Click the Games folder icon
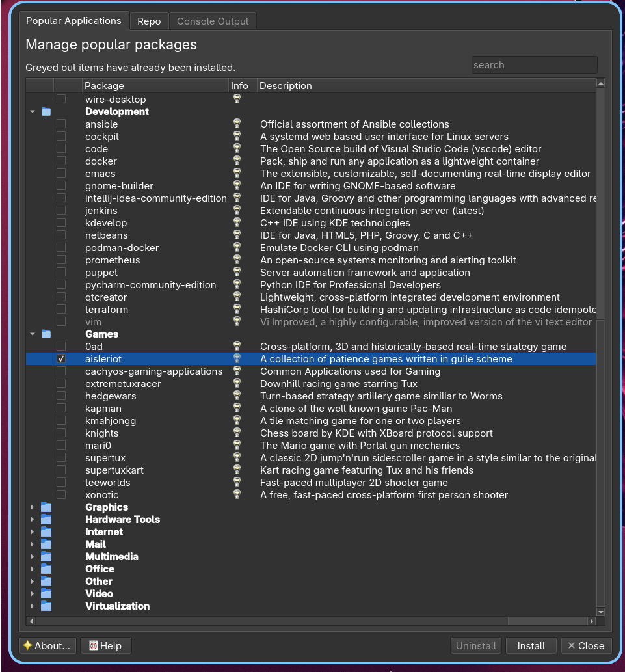The width and height of the screenshot is (625, 672). pyautogui.click(x=46, y=334)
